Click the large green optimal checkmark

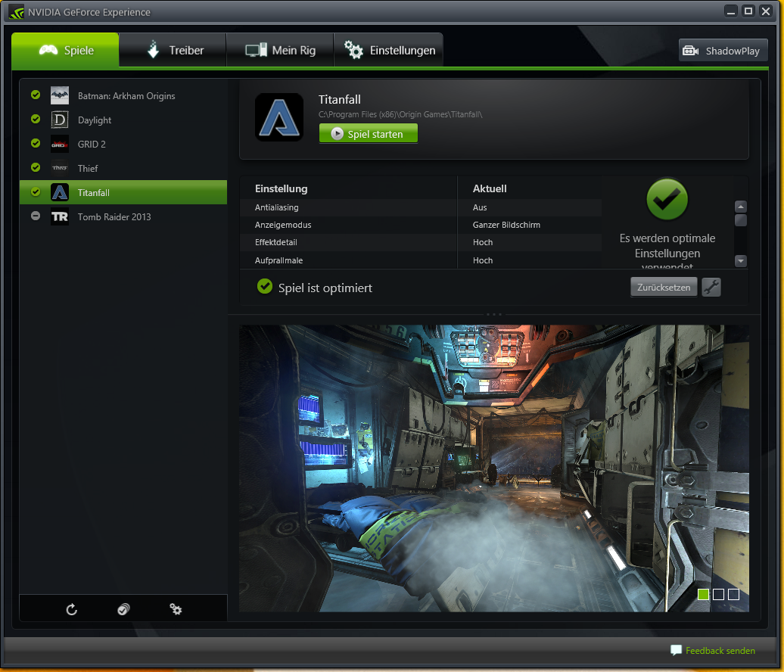[667, 200]
